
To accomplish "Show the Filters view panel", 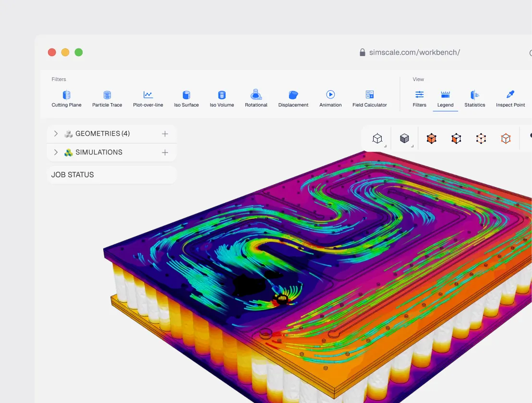I will coord(419,99).
